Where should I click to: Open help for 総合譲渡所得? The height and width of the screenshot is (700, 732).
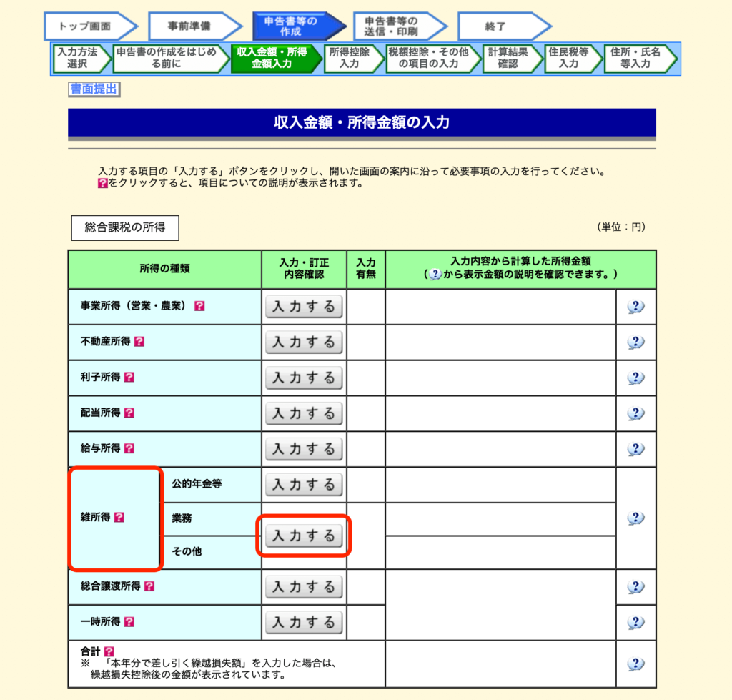pos(150,586)
